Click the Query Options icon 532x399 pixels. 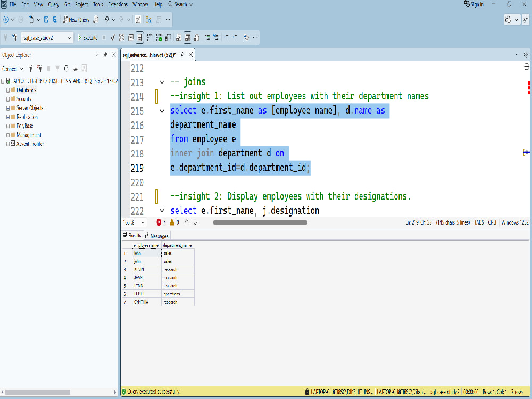[131, 38]
